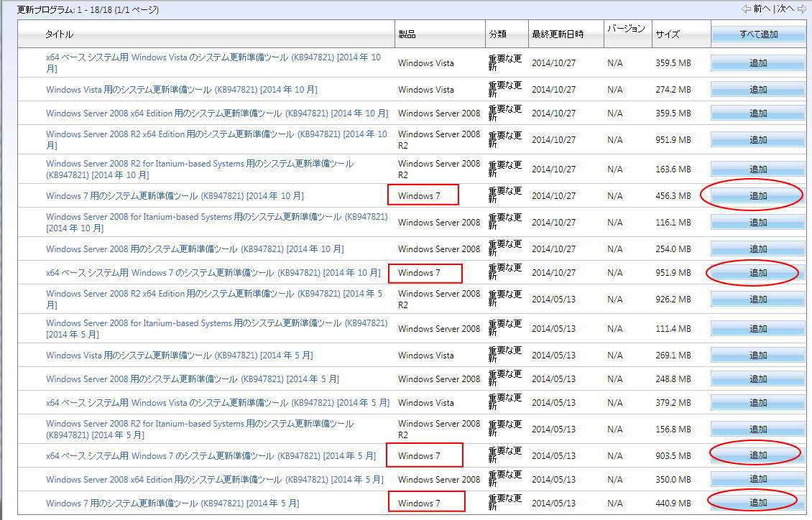812x520 pixels.
Task: Open Windows Vista 用 2014年5月 update link
Action: 179,356
